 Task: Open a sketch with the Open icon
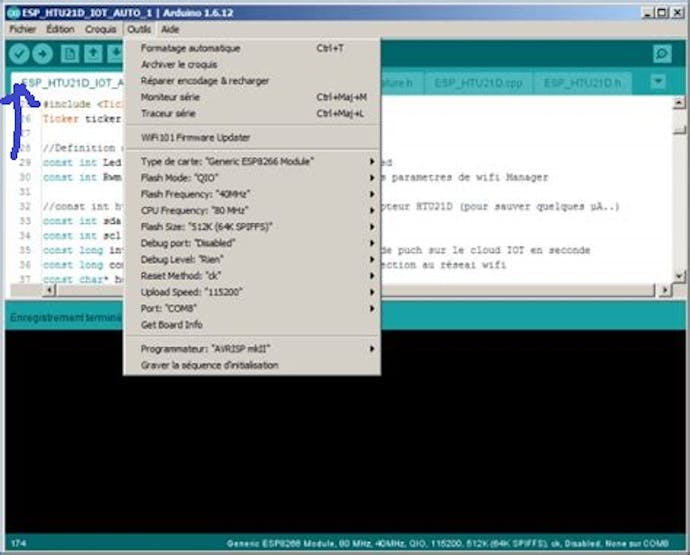tap(93, 54)
